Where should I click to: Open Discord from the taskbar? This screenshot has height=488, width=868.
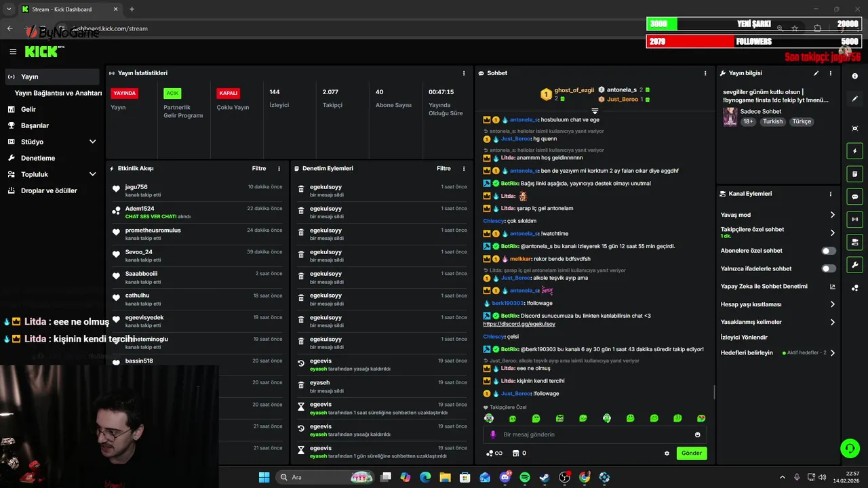coord(505,477)
